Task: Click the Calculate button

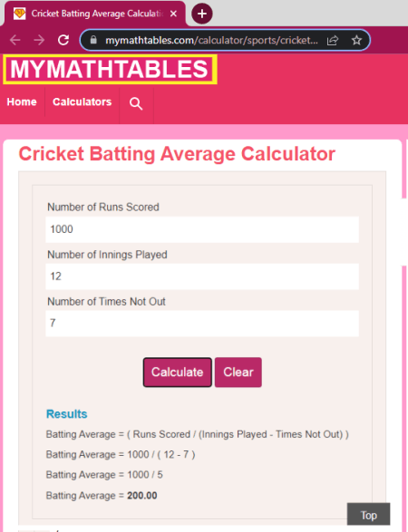Action: [x=177, y=372]
